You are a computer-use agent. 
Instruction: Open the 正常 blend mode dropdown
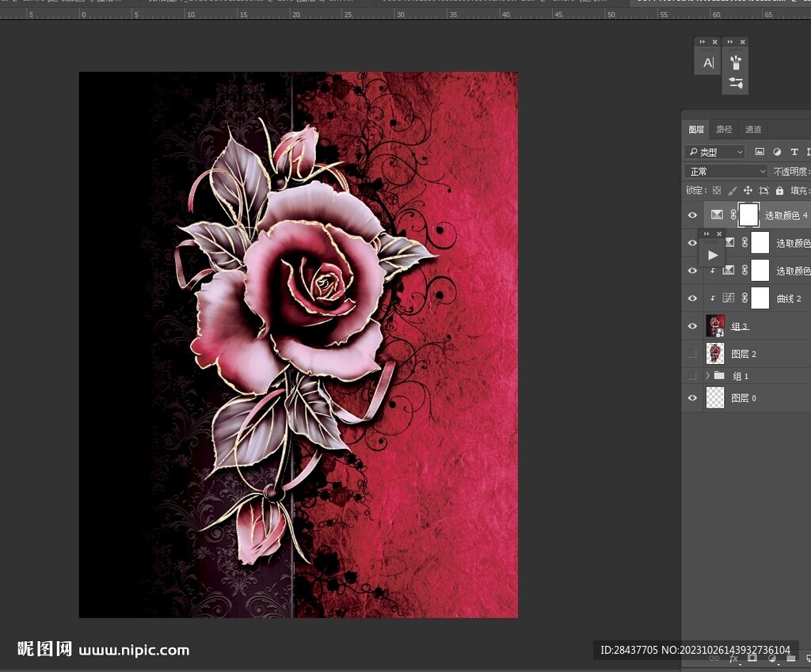coord(725,171)
